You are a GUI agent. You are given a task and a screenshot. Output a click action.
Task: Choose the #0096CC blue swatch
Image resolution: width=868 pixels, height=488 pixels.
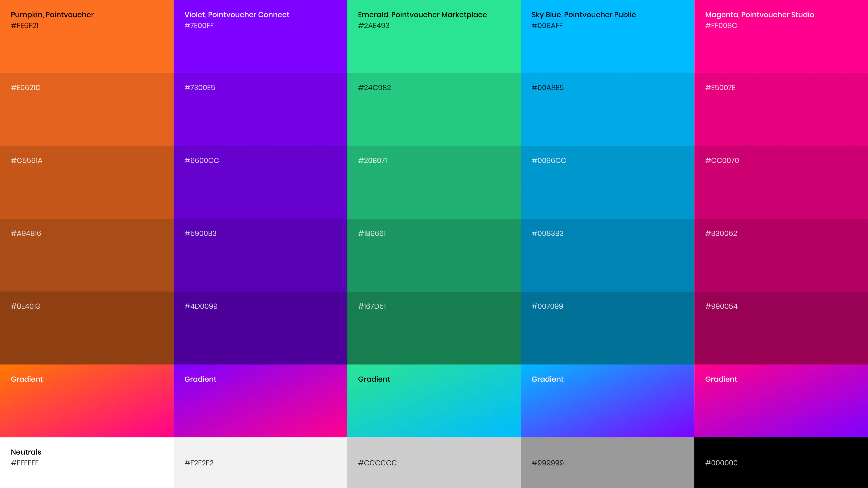[608, 182]
